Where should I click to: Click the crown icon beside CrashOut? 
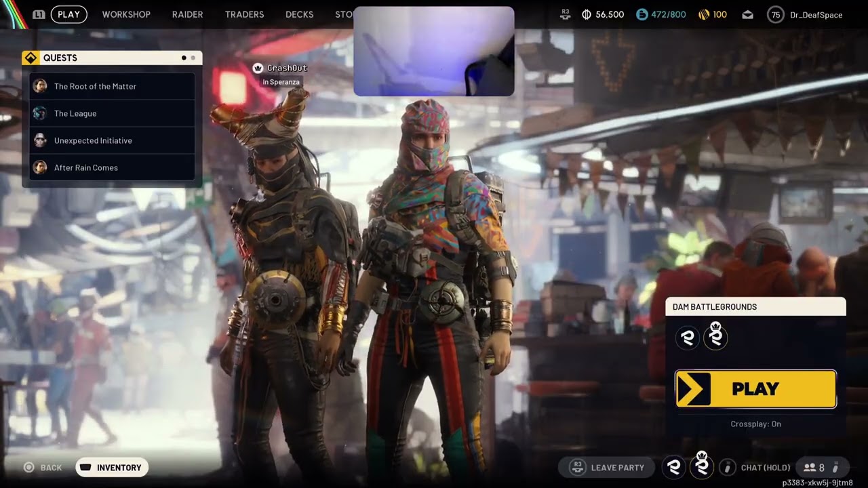pos(258,68)
